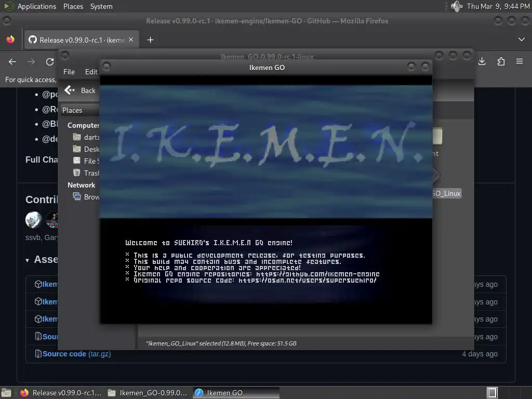The width and height of the screenshot is (532, 399).
Task: Open the System menu
Action: [101, 6]
